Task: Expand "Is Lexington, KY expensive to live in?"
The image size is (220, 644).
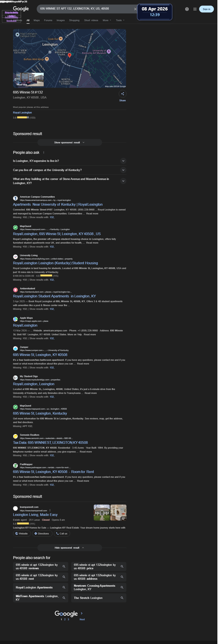Action: pos(70,161)
